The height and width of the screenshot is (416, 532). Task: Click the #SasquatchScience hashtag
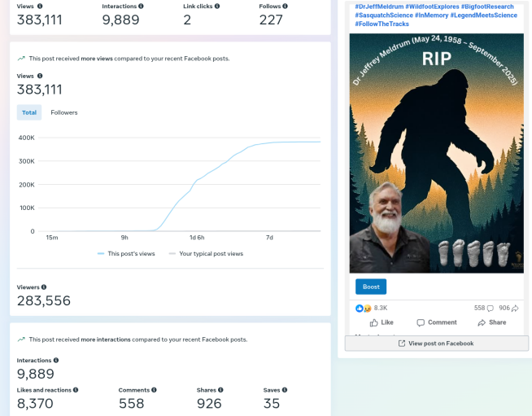[383, 15]
